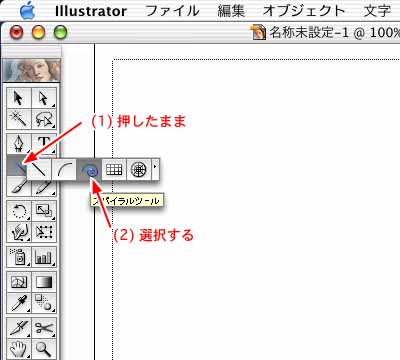Select the Type tool

click(x=44, y=143)
